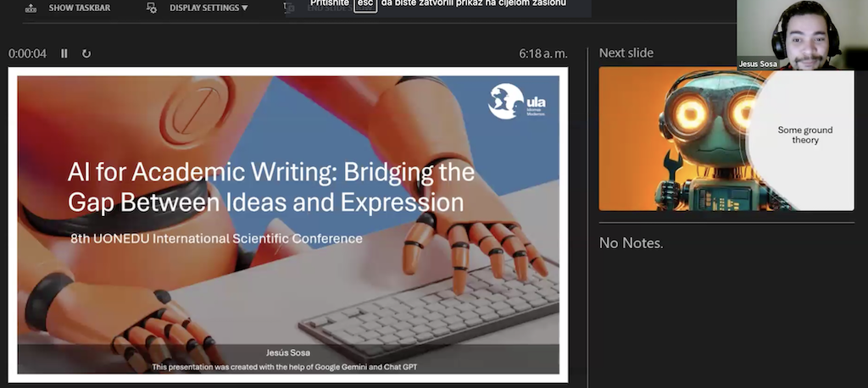
Task: Click the Jesus Sosa webcam video tile
Action: [x=802, y=35]
